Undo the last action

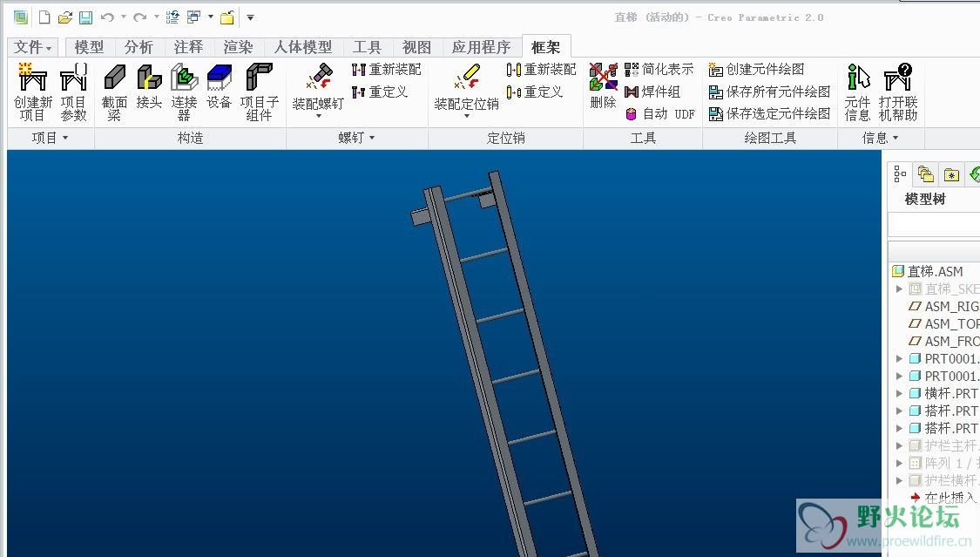[107, 17]
